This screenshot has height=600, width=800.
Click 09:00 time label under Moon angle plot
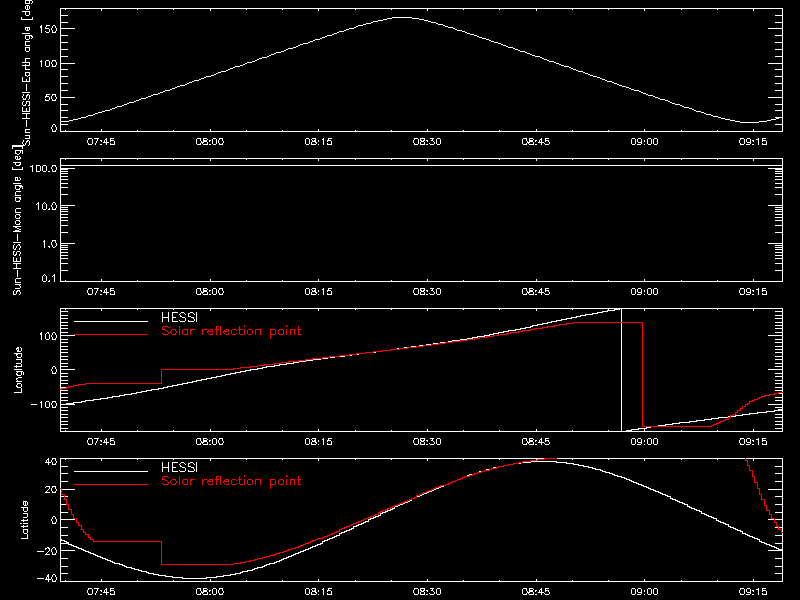(x=644, y=292)
